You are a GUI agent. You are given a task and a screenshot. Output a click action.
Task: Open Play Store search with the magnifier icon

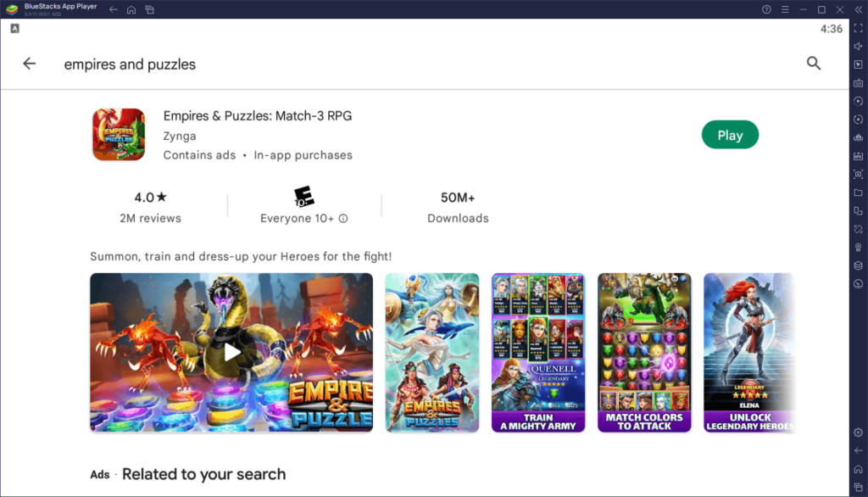click(x=814, y=63)
